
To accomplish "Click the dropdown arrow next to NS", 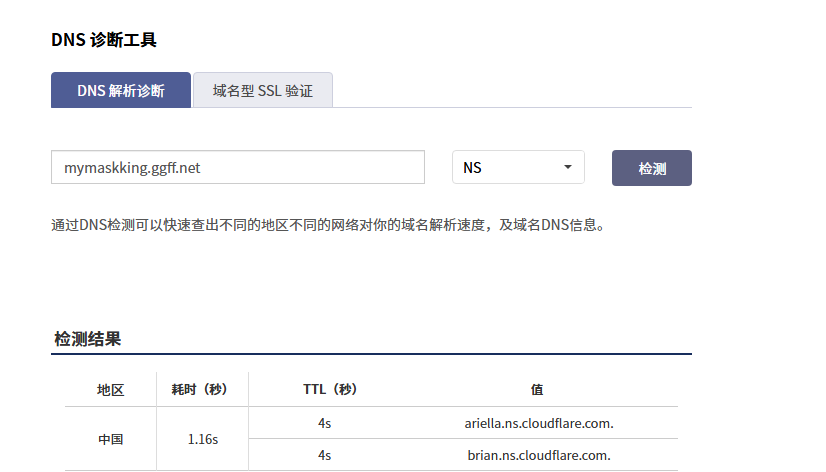I will pyautogui.click(x=568, y=168).
